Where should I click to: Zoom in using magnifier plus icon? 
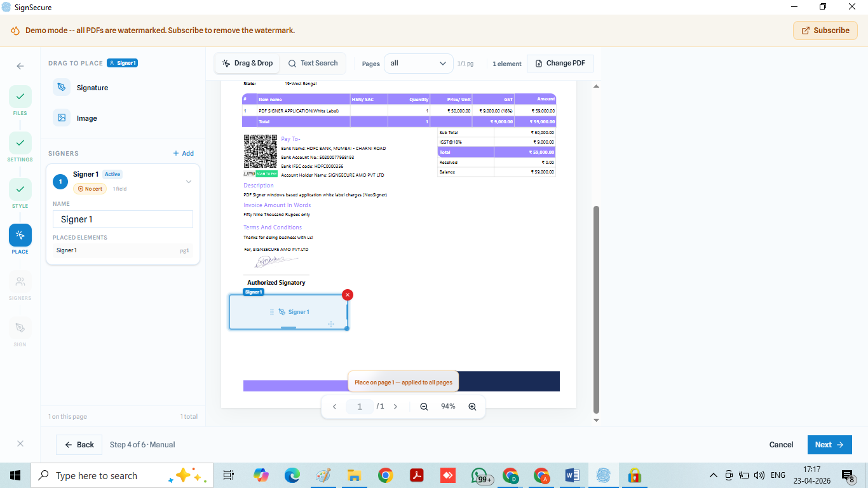click(472, 407)
